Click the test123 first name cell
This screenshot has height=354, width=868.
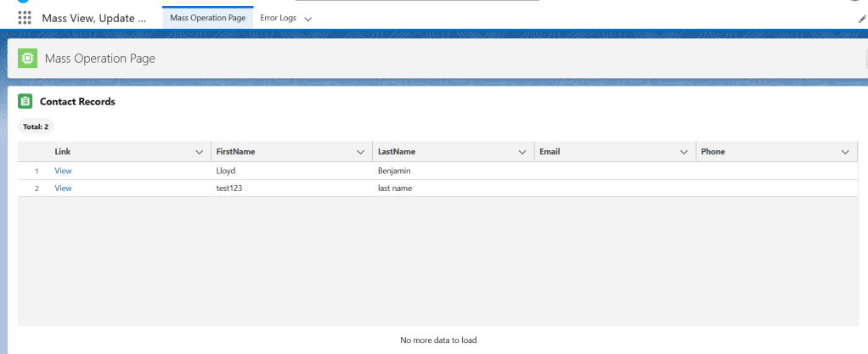[x=231, y=188]
